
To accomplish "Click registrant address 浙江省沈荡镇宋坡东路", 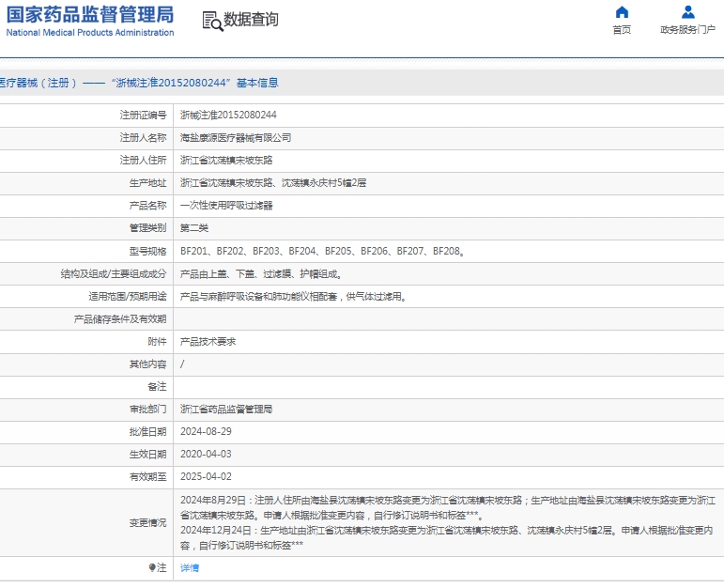I will [226, 161].
